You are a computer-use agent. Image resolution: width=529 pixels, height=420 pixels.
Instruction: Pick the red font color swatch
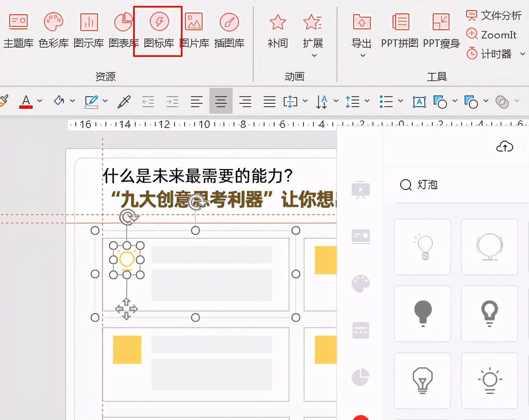[26, 107]
